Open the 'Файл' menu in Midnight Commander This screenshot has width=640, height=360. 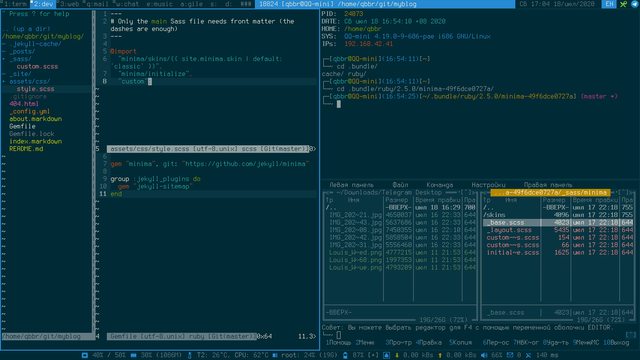[400, 185]
